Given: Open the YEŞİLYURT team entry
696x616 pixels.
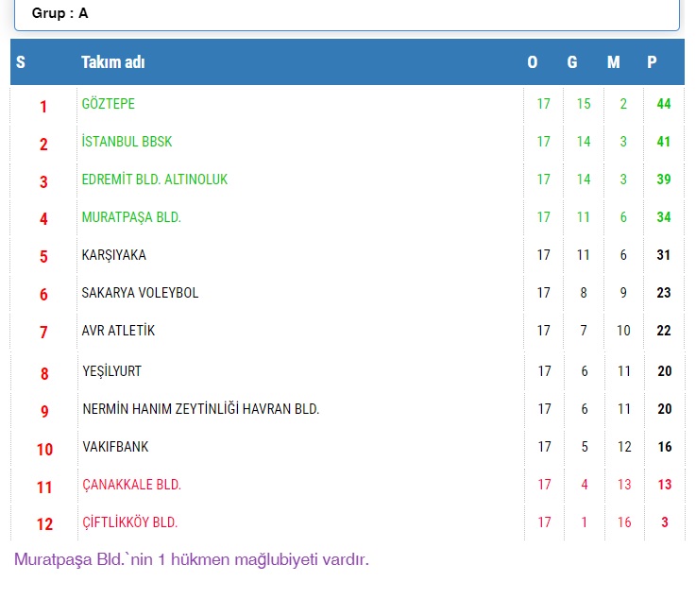Looking at the screenshot, I should pos(111,371).
